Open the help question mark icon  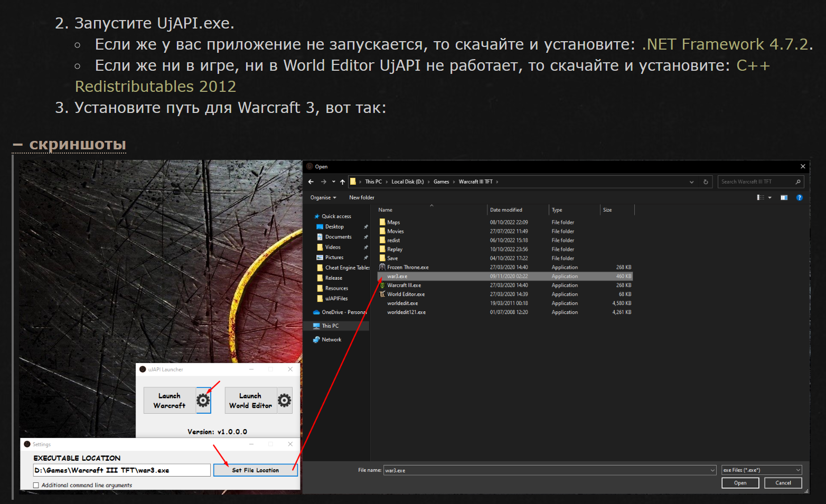point(800,197)
